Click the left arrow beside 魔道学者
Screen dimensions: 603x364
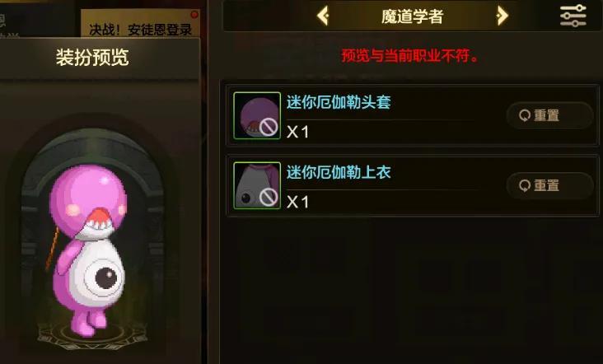322,16
